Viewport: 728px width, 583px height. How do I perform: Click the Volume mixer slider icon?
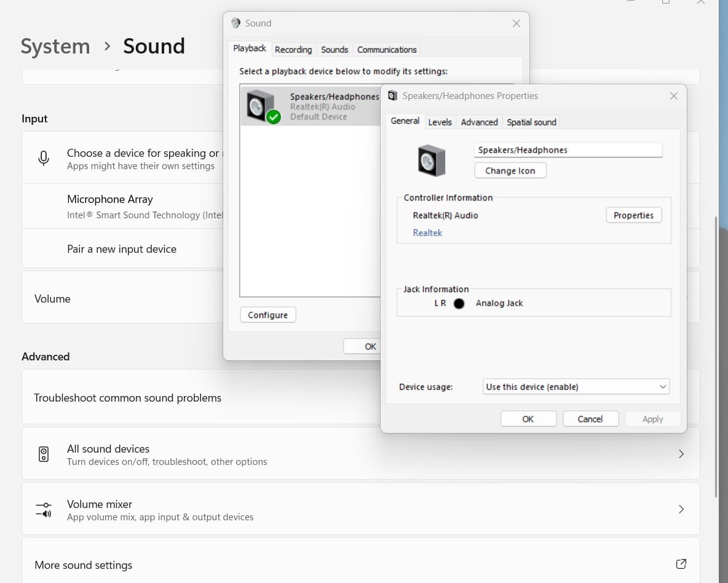[x=44, y=509]
